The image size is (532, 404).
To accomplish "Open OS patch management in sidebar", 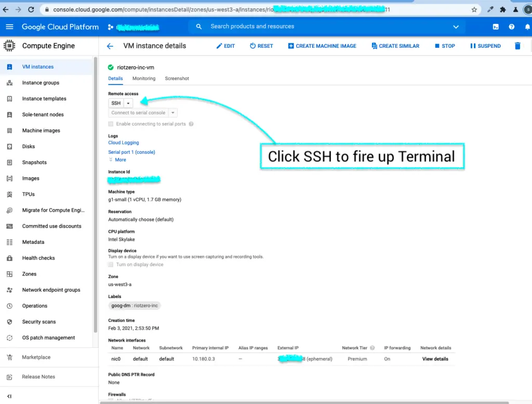I will [x=48, y=338].
